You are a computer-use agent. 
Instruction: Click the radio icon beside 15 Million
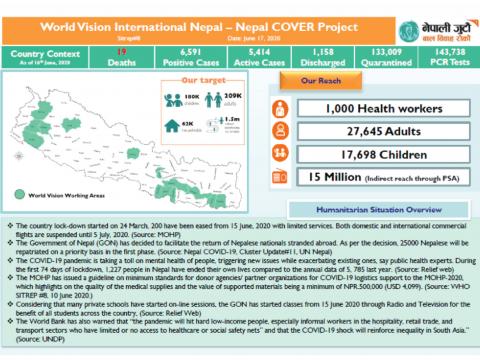pyautogui.click(x=279, y=176)
